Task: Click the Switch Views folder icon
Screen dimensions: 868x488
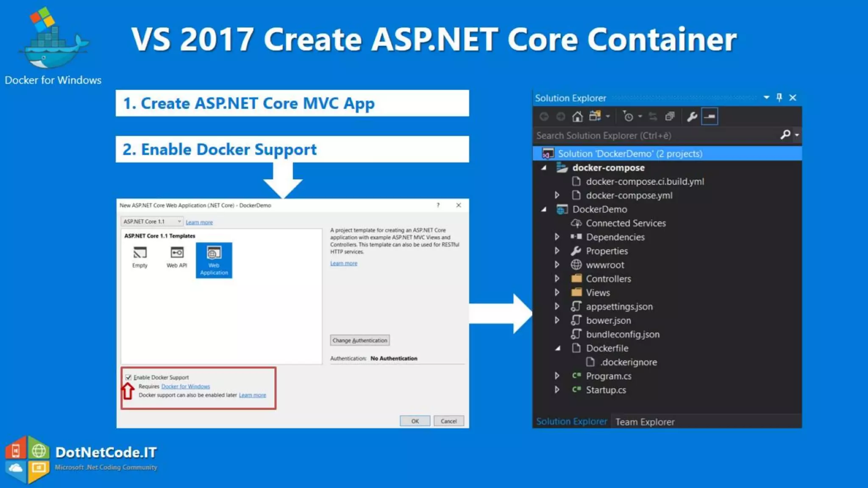Action: (x=595, y=116)
